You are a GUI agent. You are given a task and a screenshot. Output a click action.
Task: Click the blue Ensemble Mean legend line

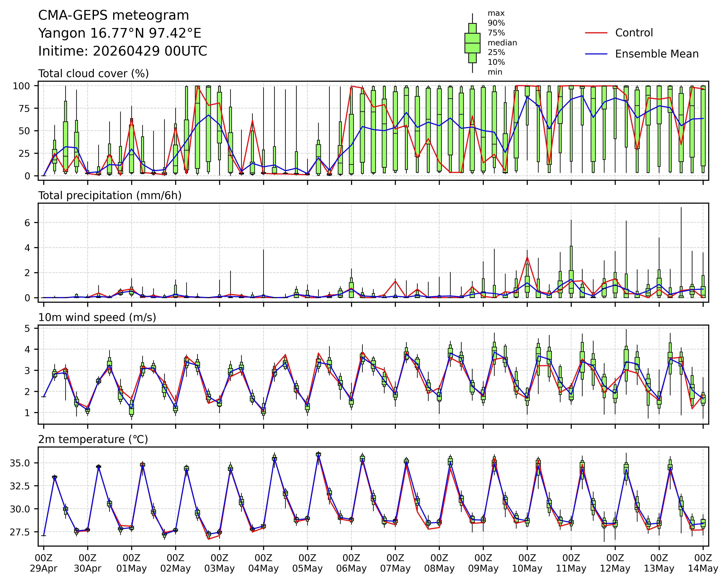[596, 54]
